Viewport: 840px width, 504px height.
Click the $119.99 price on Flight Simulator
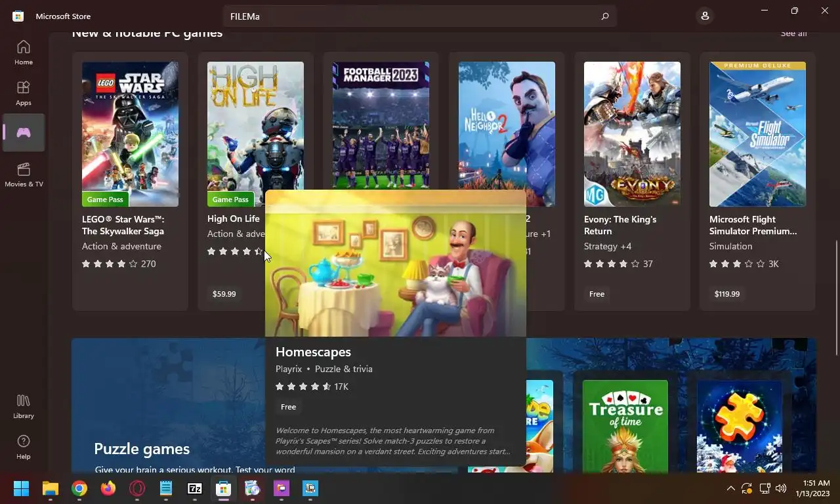pyautogui.click(x=727, y=294)
